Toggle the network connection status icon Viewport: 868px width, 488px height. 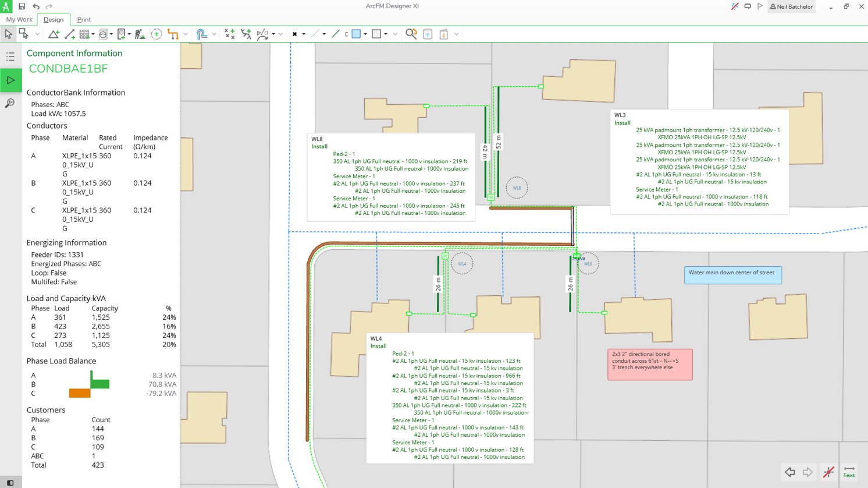click(735, 6)
